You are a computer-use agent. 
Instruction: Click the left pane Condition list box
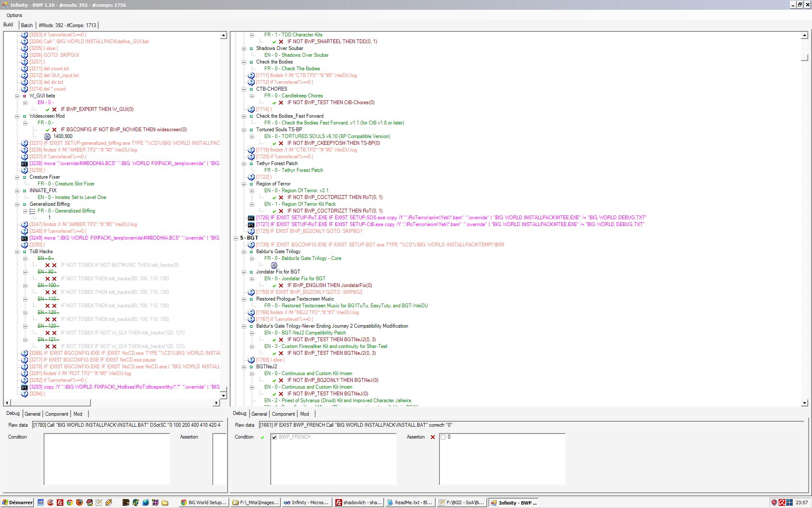coord(107,459)
